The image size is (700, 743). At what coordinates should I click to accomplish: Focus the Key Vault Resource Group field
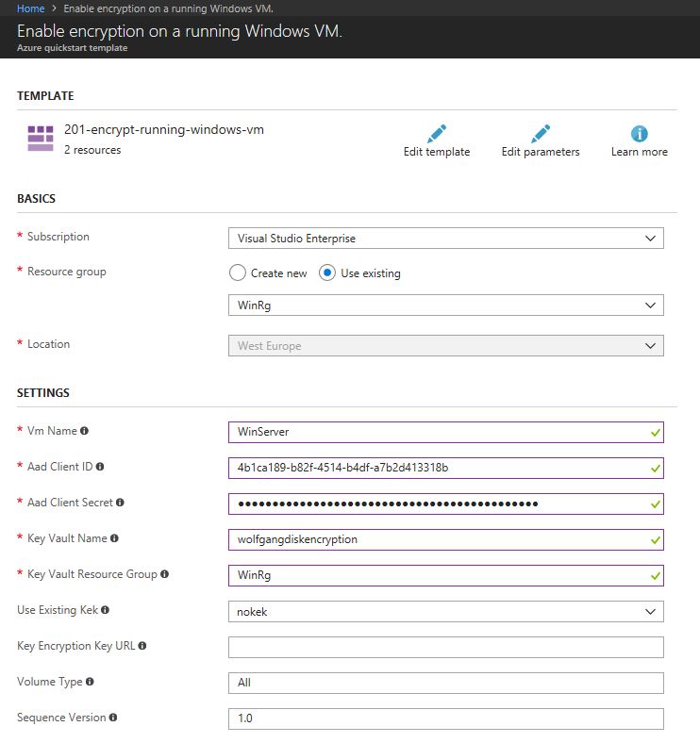(446, 576)
